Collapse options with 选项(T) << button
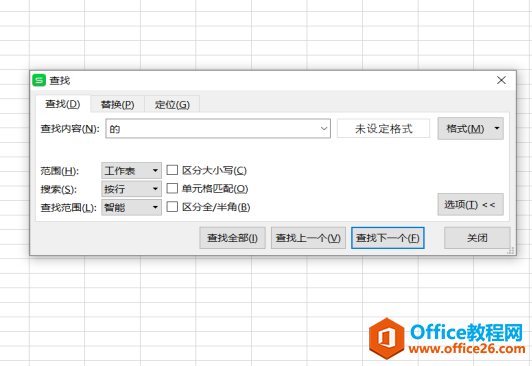The image size is (532, 366). (470, 205)
